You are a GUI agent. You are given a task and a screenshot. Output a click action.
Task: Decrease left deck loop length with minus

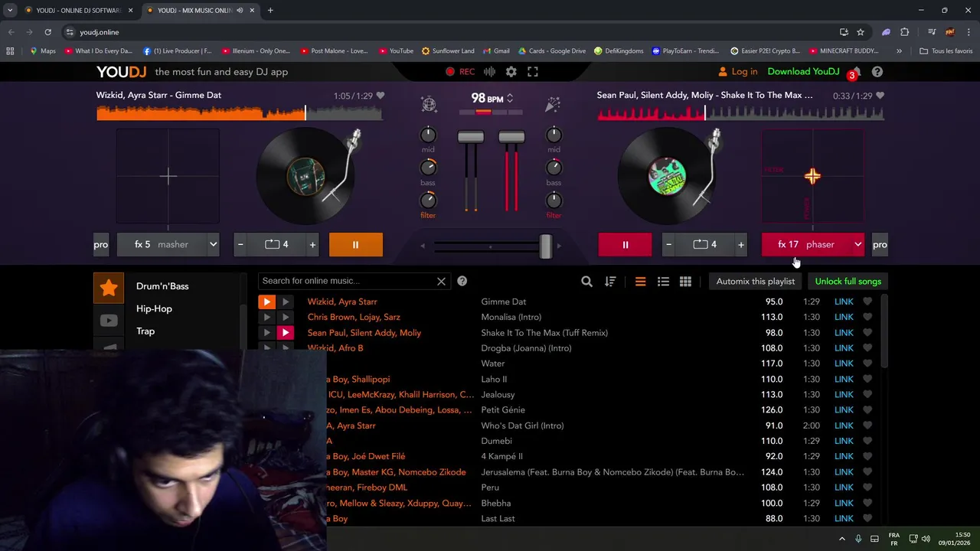coord(240,244)
